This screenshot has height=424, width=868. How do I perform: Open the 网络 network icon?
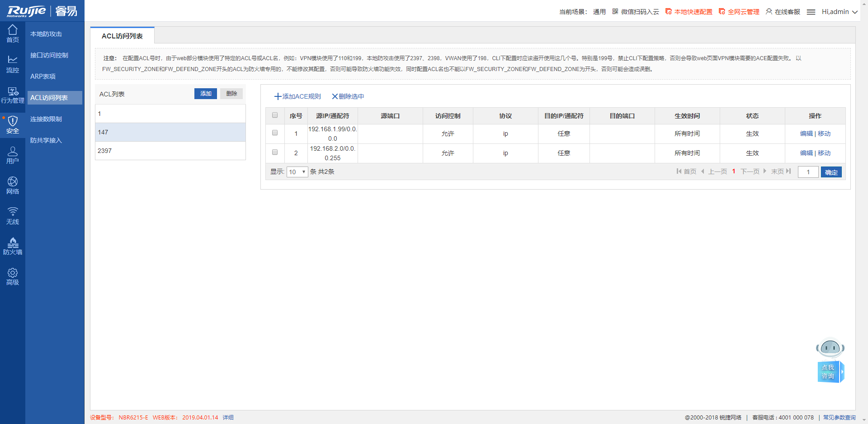click(13, 185)
